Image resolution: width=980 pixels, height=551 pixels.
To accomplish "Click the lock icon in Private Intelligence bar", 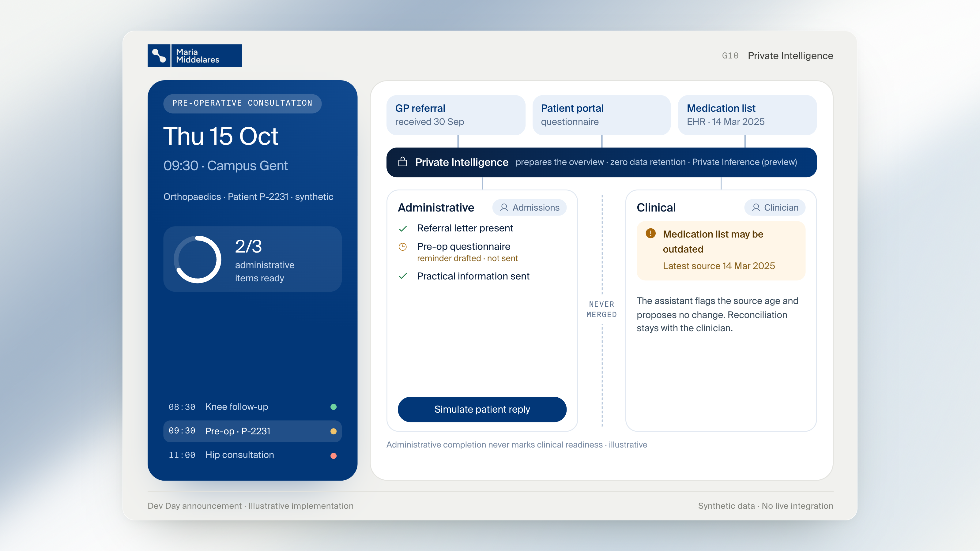I will tap(402, 162).
